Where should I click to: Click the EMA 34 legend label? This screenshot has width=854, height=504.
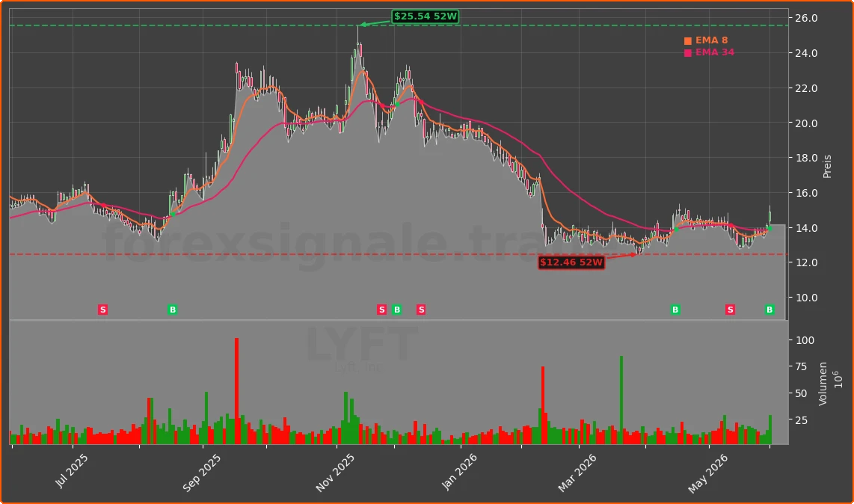click(715, 52)
